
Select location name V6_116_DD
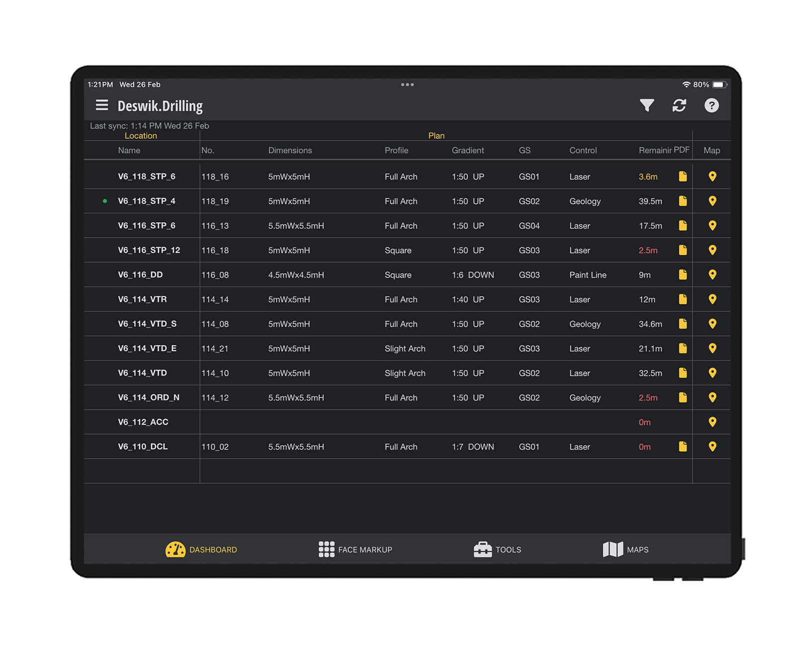140,275
